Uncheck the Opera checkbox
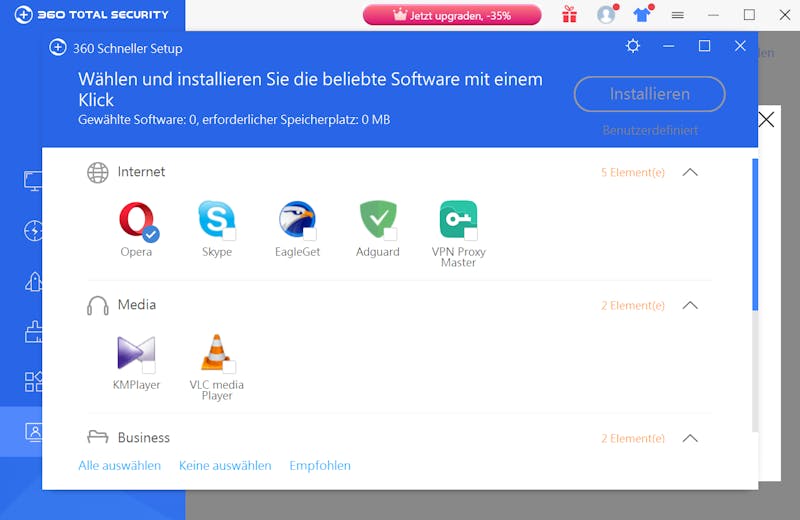Viewport: 800px width, 520px height. (151, 235)
